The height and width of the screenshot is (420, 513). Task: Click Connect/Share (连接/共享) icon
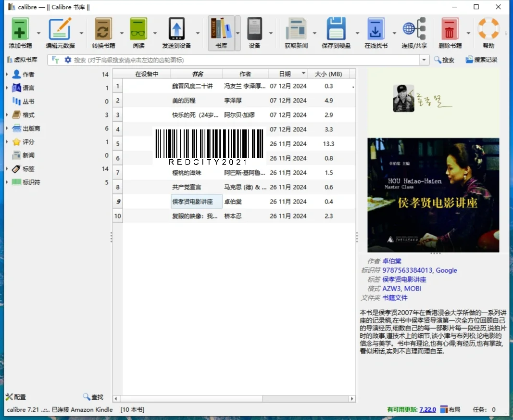pyautogui.click(x=414, y=29)
